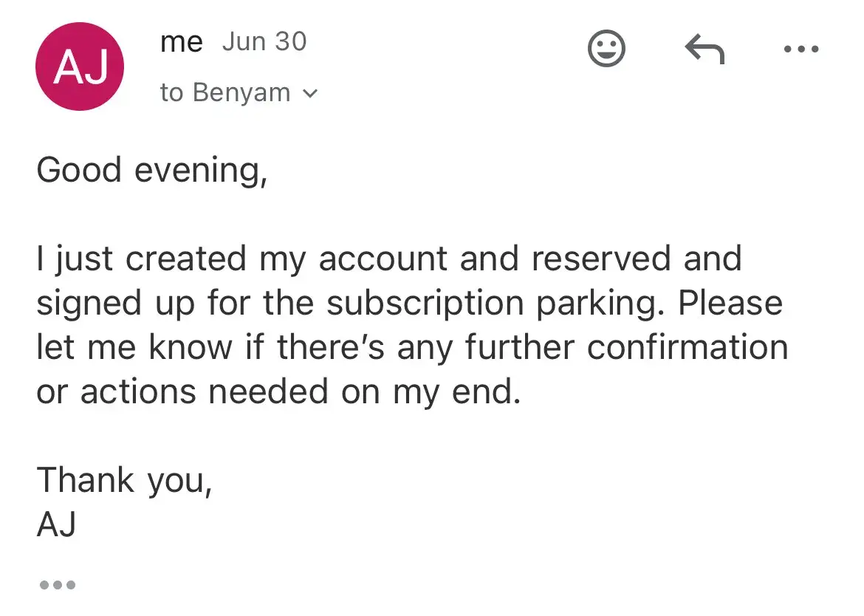Screen dimensions: 864x616
Task: Add an emoji reaction to the message
Action: pos(606,49)
